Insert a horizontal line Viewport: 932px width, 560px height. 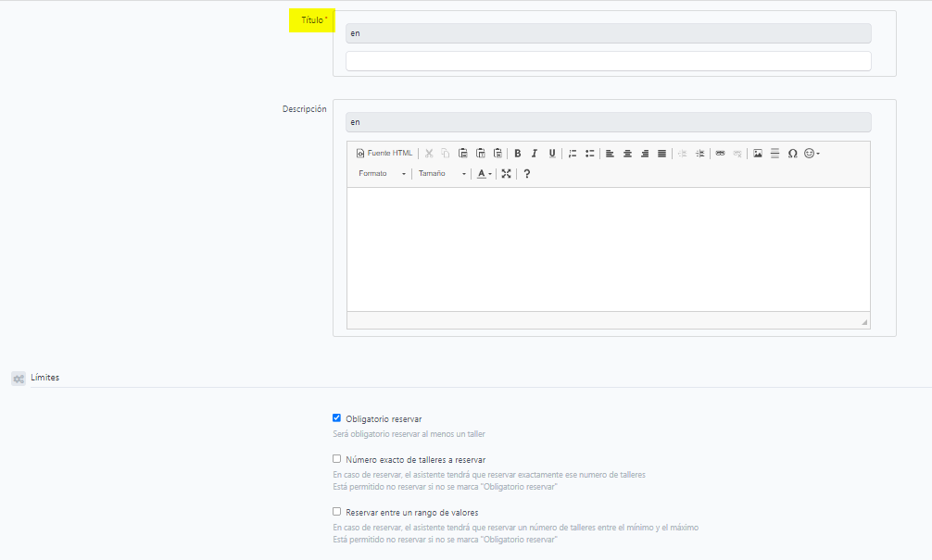click(x=775, y=154)
